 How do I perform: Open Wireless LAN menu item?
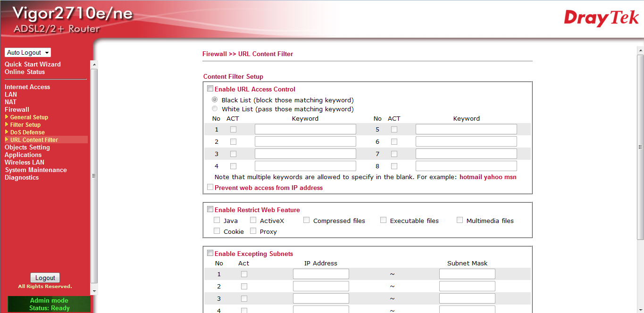(x=25, y=162)
